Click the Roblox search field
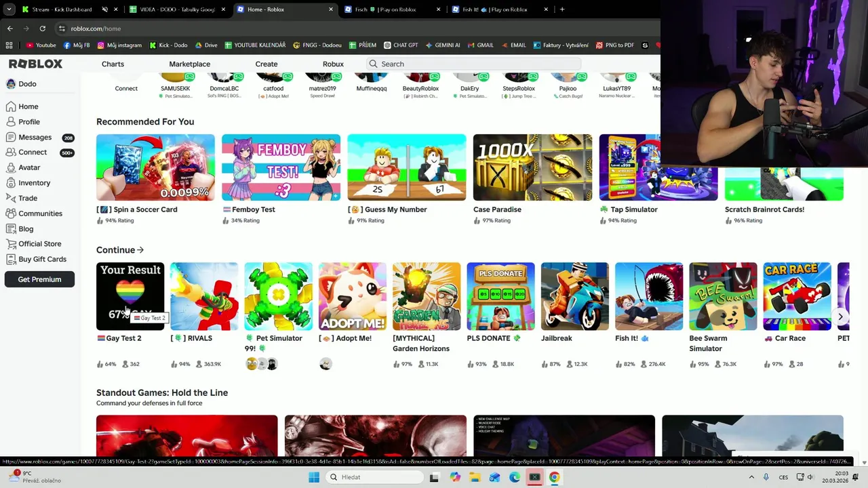 tap(473, 64)
